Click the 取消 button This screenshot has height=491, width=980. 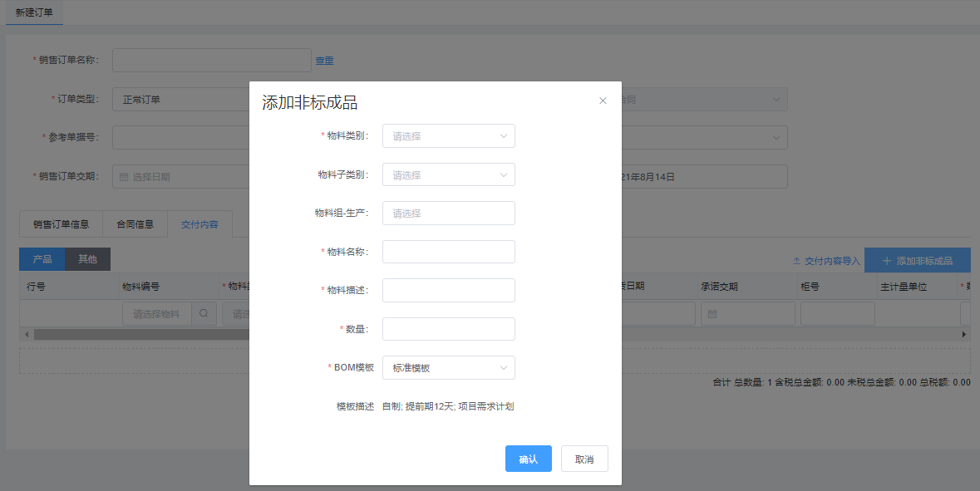584,459
